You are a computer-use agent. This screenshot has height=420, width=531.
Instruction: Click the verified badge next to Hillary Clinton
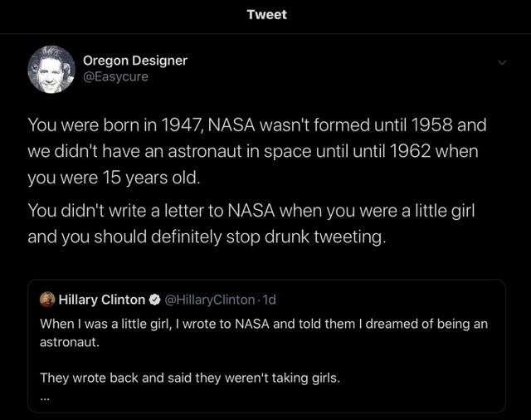point(153,300)
